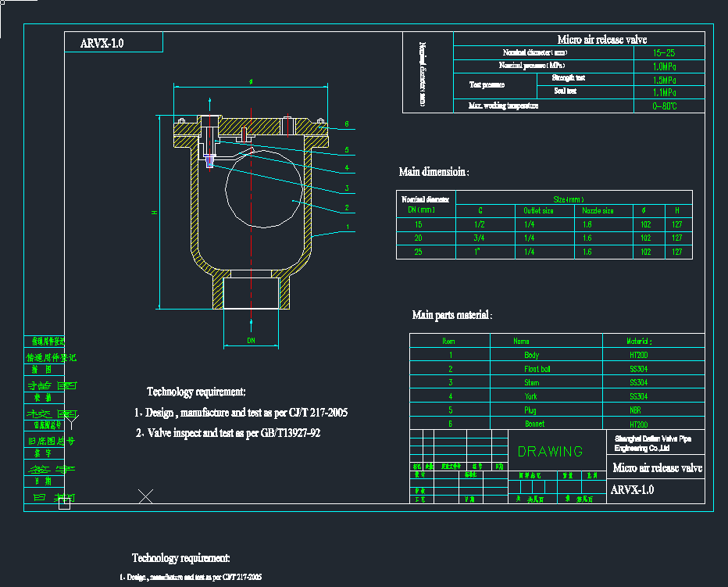Select the '1.0MPa' nominal pressure value

664,66
